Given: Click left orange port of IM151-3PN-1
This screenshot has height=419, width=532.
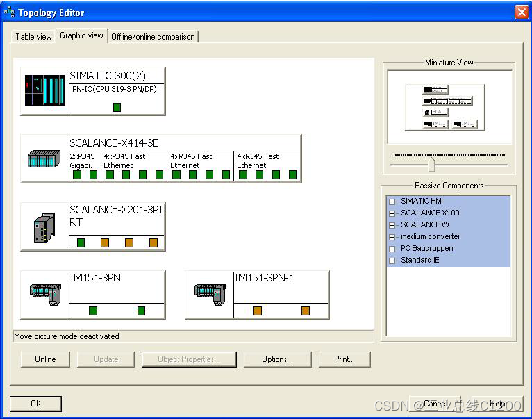Looking at the screenshot, I should pos(258,311).
